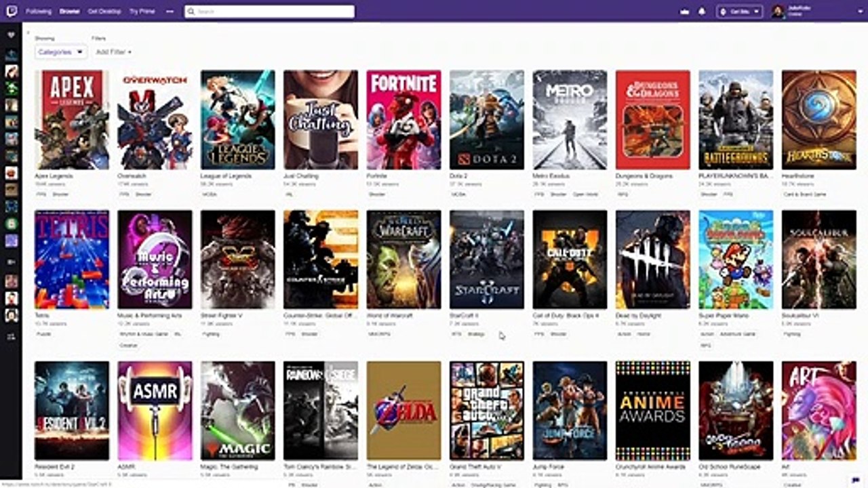This screenshot has height=488, width=868.
Task: Open the Art category cover art
Action: [819, 411]
